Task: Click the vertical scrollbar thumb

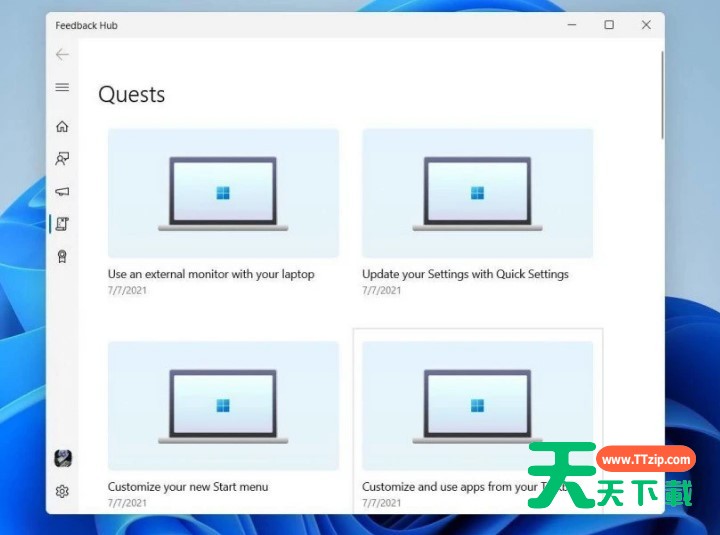Action: coord(662,95)
